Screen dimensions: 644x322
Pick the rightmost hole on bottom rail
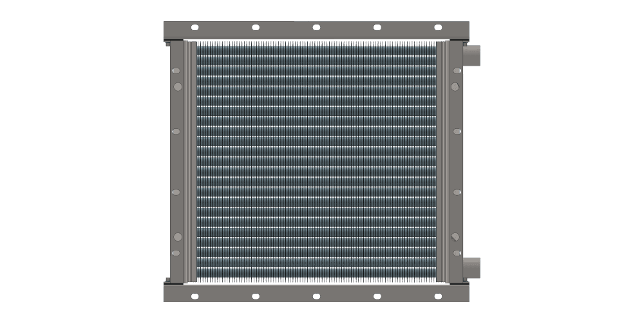coord(438,296)
